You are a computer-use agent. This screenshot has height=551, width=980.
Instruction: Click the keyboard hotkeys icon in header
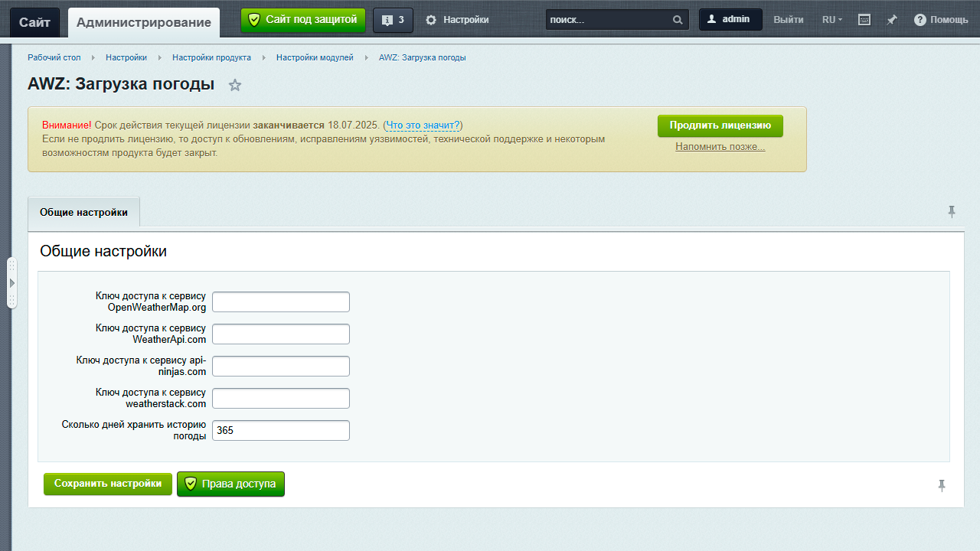(864, 20)
